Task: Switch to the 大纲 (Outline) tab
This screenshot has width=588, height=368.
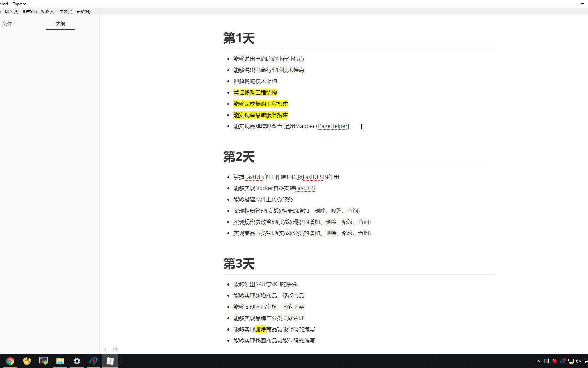Action: coord(60,24)
